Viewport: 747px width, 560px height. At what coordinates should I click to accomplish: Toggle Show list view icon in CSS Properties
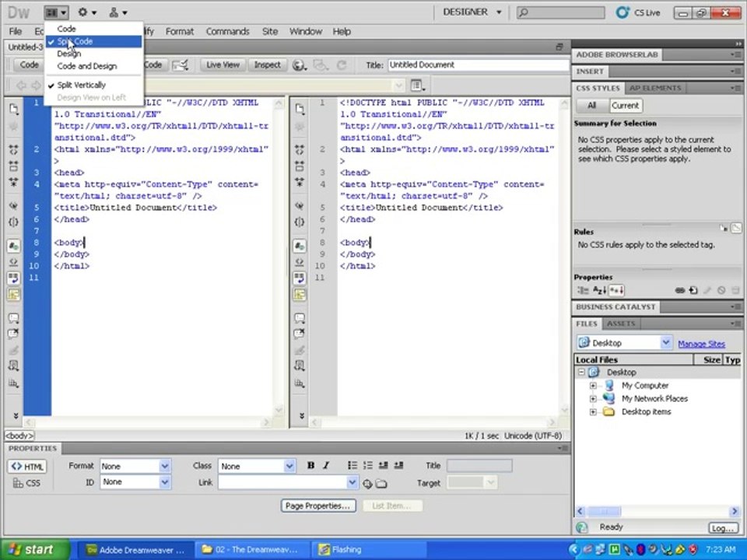pyautogui.click(x=599, y=290)
